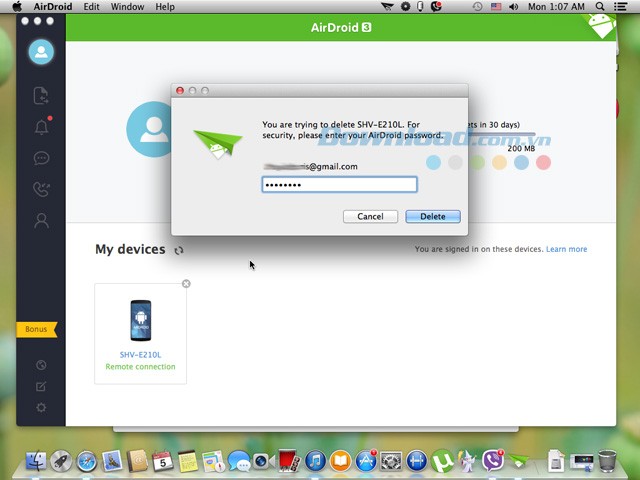The width and height of the screenshot is (640, 480).
Task: Select the SHV-E210L phone thumbnail
Action: click(140, 320)
